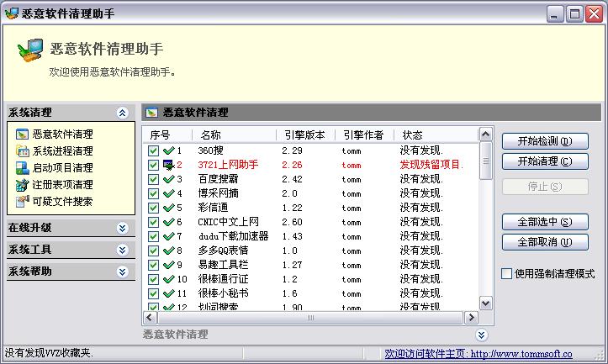
Task: Toggle checkbox for 多多QQ表情 row
Action: [153, 251]
